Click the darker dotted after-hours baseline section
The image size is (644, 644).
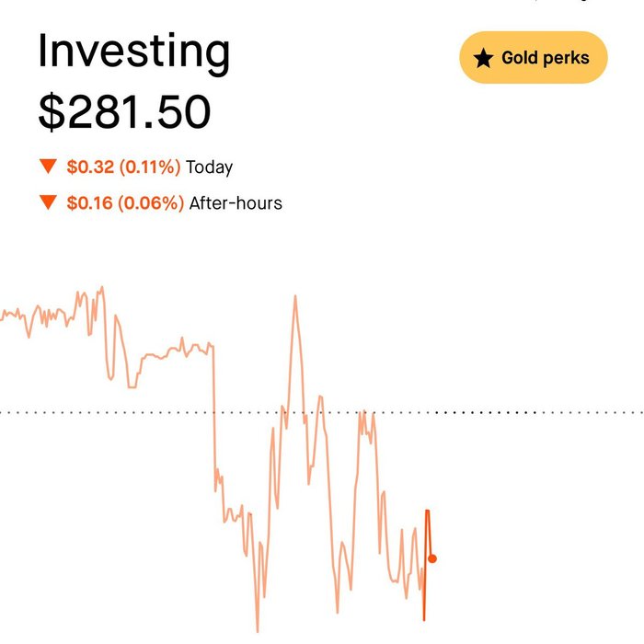(534, 412)
